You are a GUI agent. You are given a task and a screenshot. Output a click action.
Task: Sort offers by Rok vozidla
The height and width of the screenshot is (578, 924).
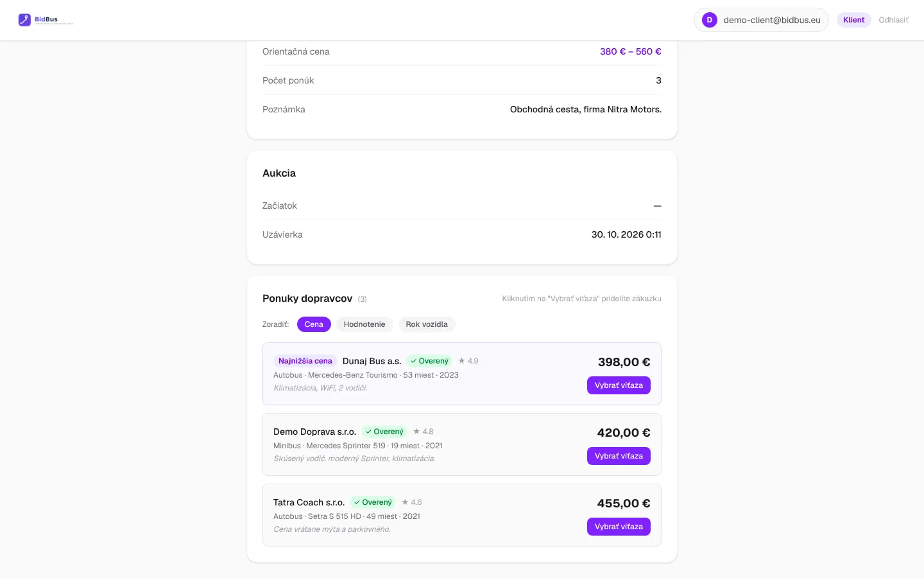pyautogui.click(x=427, y=324)
